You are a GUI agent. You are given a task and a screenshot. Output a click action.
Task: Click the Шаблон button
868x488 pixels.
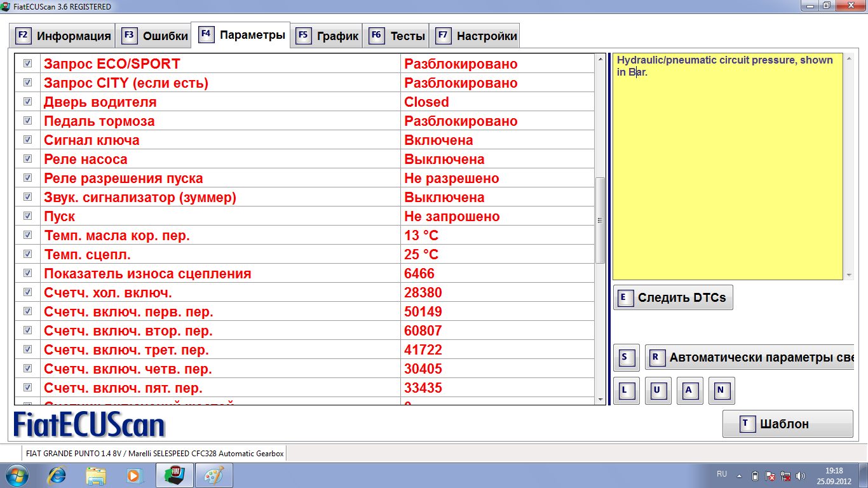[x=787, y=424]
